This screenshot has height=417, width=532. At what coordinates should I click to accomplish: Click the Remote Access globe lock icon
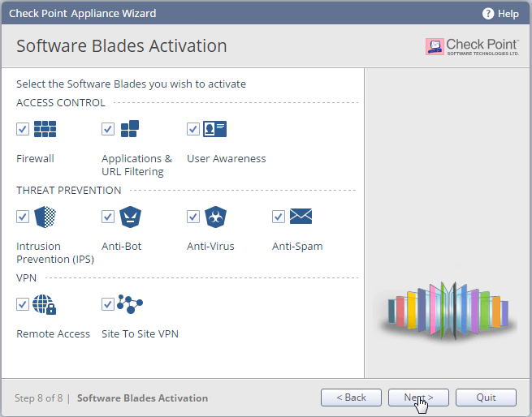click(45, 304)
